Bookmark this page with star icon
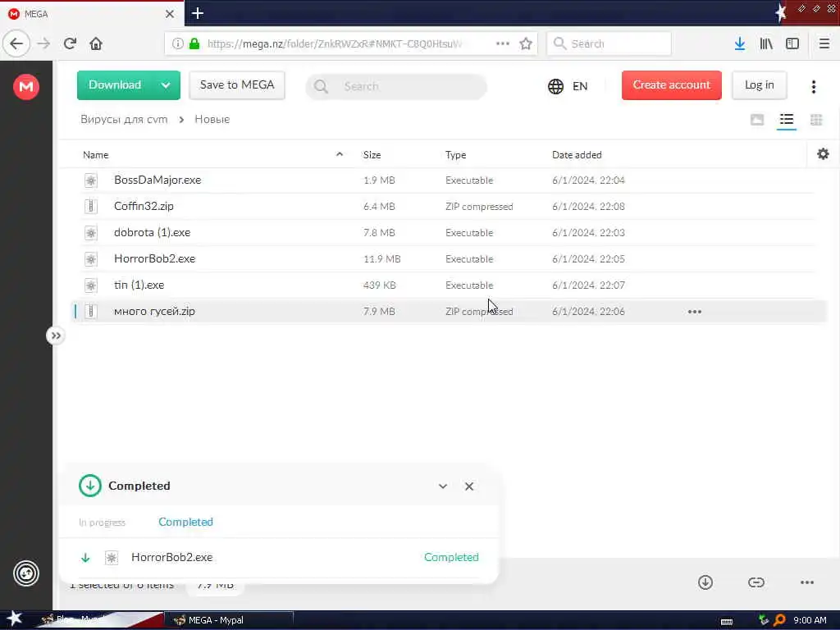The image size is (840, 630). (x=526, y=43)
